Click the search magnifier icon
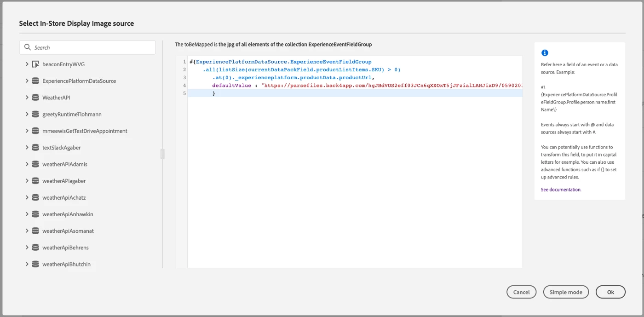This screenshot has height=317, width=644. tap(28, 47)
